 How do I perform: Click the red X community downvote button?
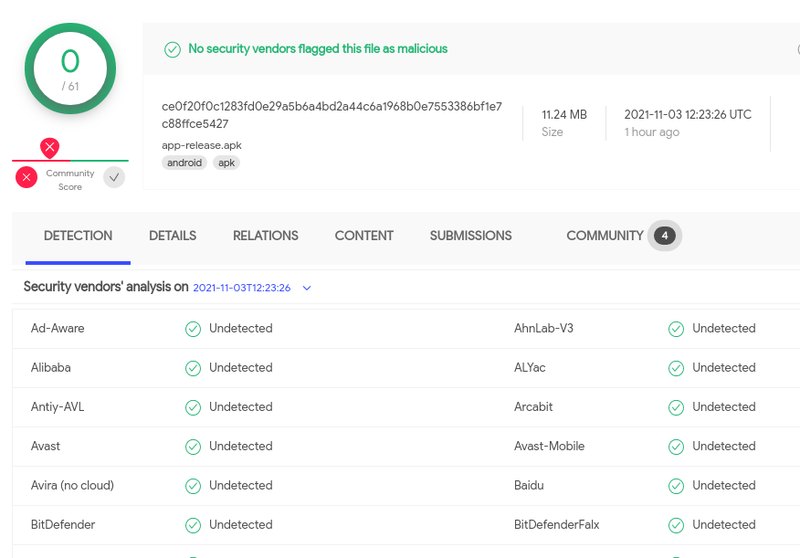coord(27,177)
